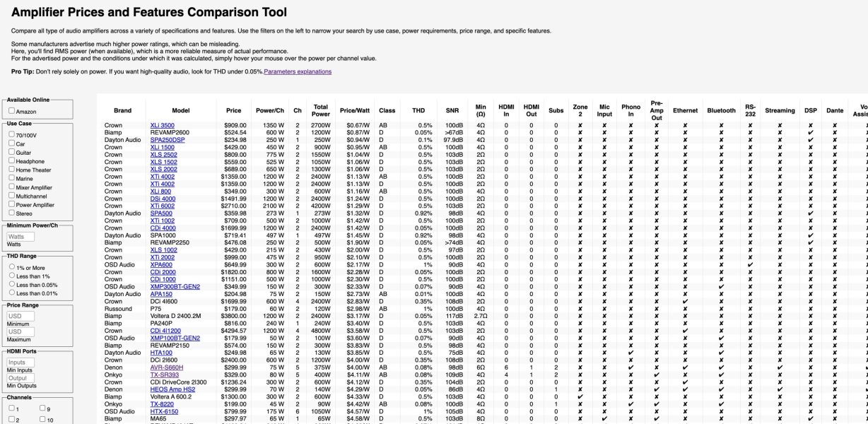
Task: Click the Power/Ch column header
Action: [269, 110]
